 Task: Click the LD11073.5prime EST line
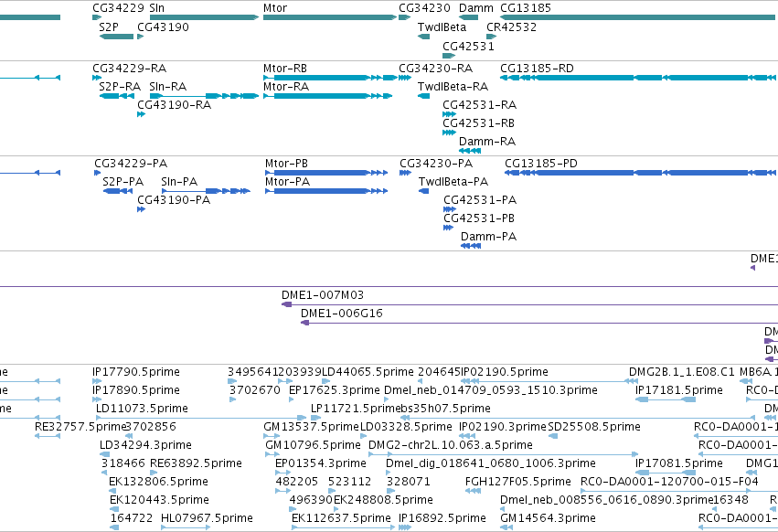tap(201, 418)
